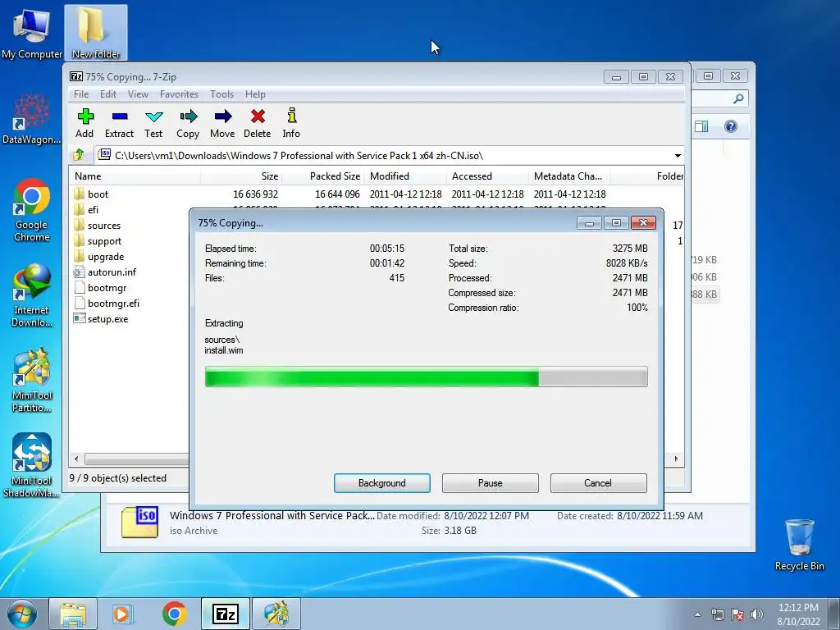Image resolution: width=840 pixels, height=630 pixels.
Task: Select the DataWagon desktop shortcut
Action: pos(32,119)
